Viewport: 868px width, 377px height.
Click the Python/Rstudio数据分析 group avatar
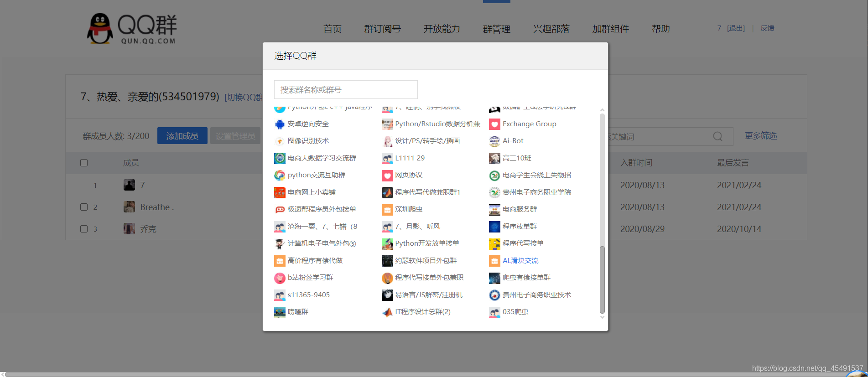(x=387, y=124)
